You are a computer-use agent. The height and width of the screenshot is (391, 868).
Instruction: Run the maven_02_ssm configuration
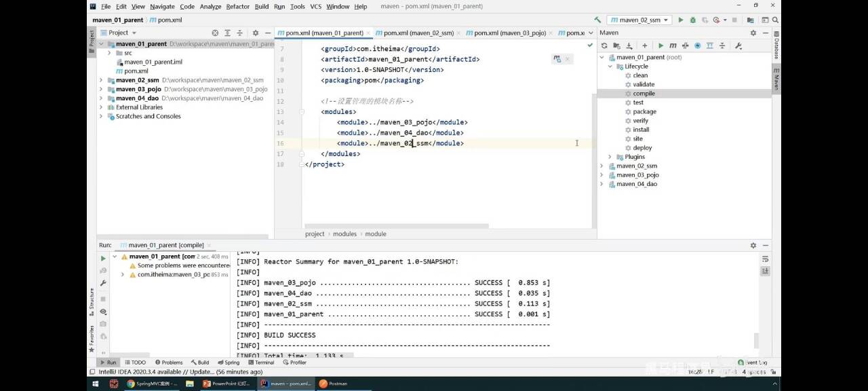tap(681, 20)
